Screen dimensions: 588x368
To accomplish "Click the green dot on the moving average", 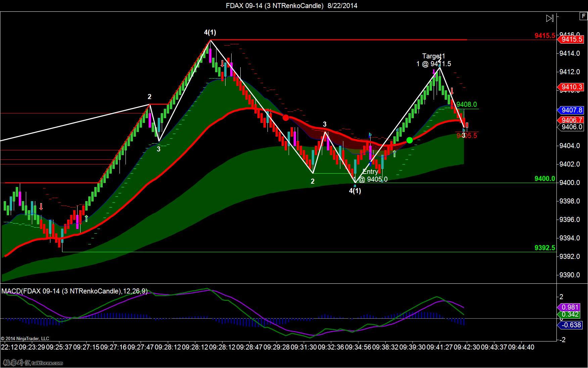I will click(x=409, y=140).
